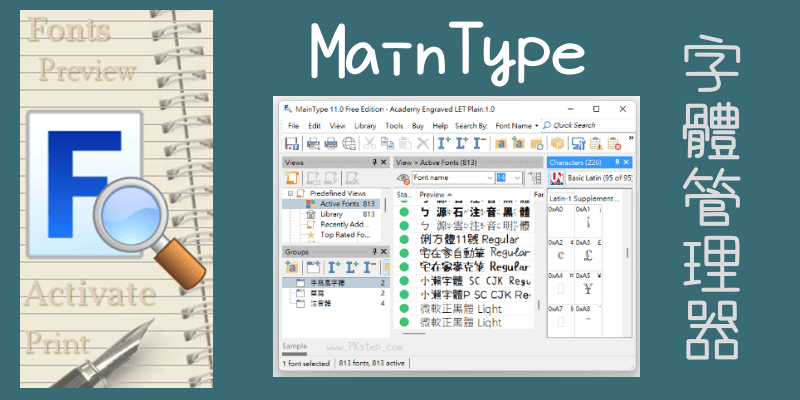Switch to the Sample tab
The width and height of the screenshot is (800, 400).
coord(294,346)
